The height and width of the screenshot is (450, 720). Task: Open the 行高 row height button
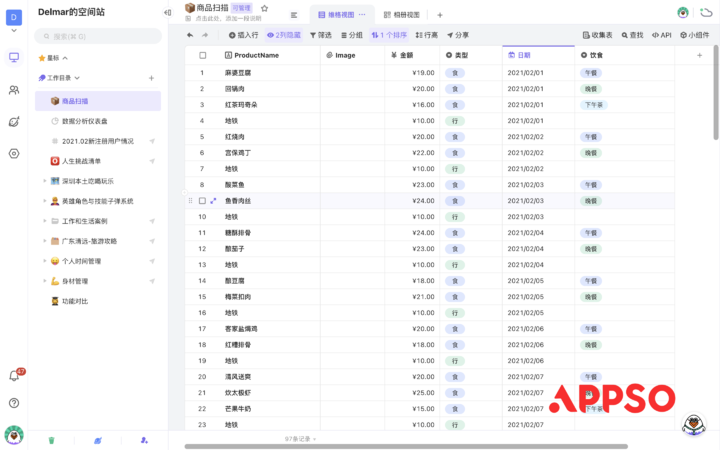point(427,35)
